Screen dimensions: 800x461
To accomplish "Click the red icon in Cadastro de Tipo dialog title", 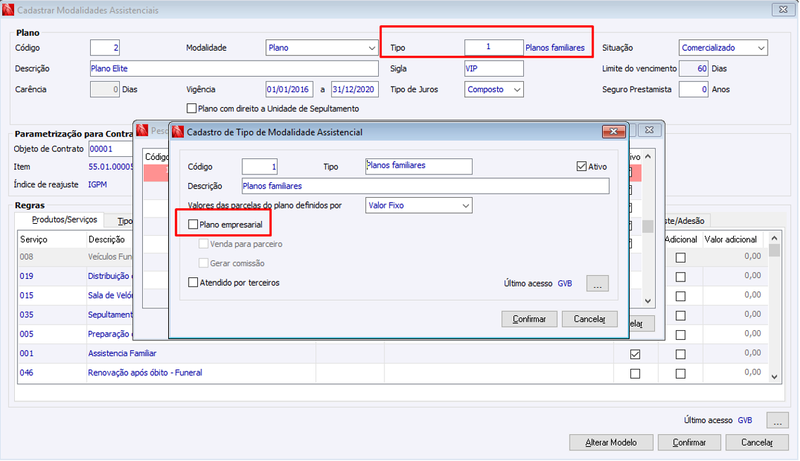I will click(x=178, y=132).
